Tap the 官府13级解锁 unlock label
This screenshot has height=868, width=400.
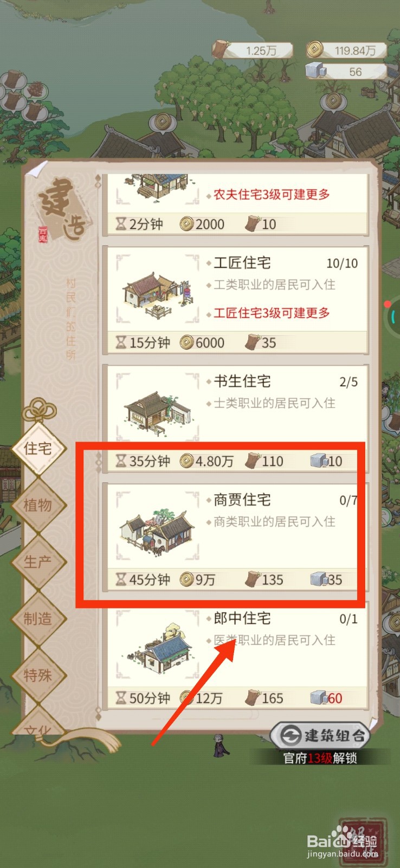pos(320,758)
